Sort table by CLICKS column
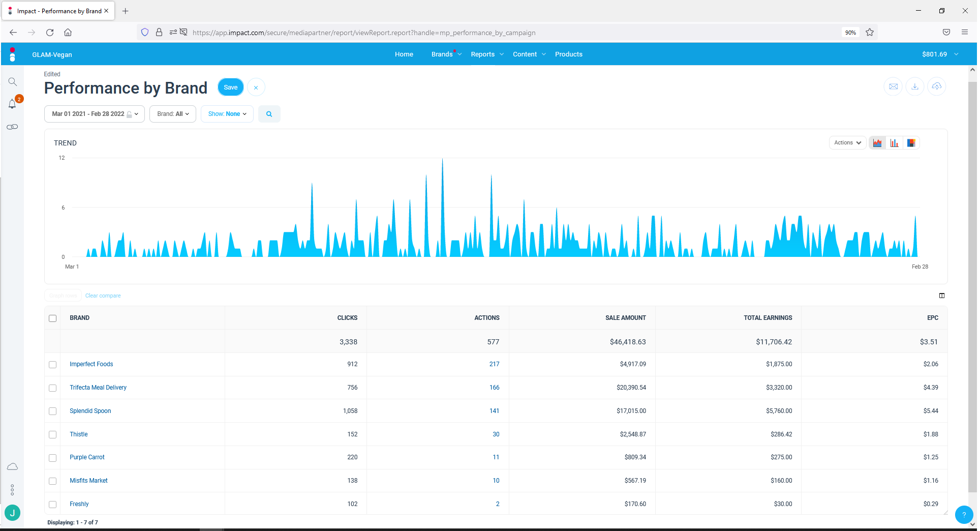 (347, 318)
